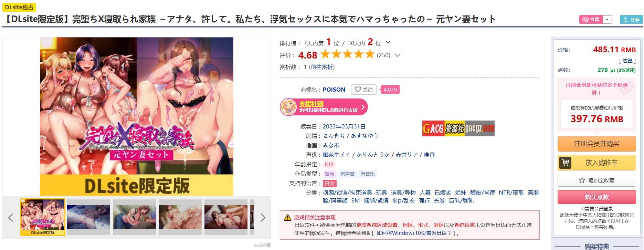Select the 冒险 work type tag
This screenshot has width=644, height=250.
pos(329,174)
